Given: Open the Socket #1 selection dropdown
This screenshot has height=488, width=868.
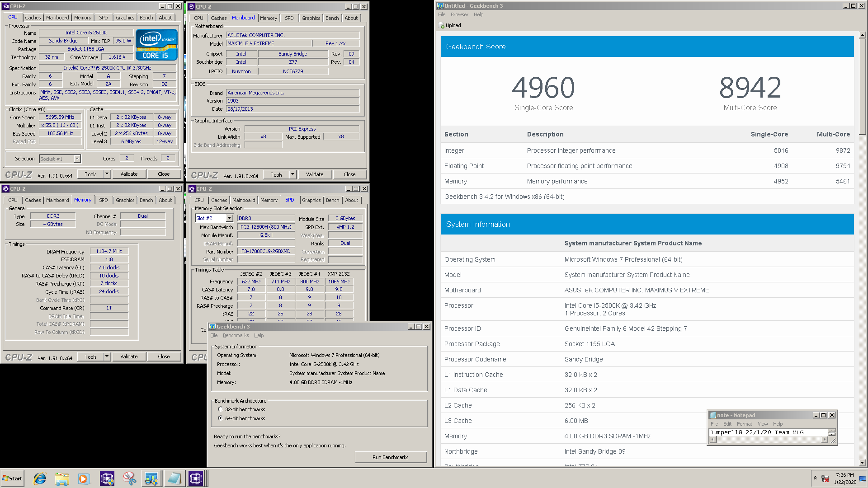Looking at the screenshot, I should click(x=77, y=159).
